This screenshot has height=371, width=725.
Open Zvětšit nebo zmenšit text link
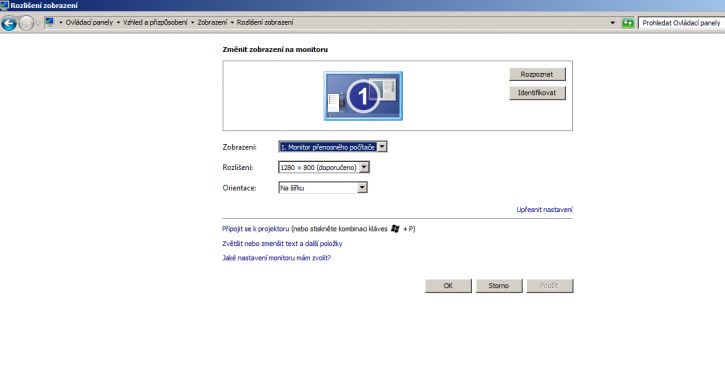click(x=282, y=243)
